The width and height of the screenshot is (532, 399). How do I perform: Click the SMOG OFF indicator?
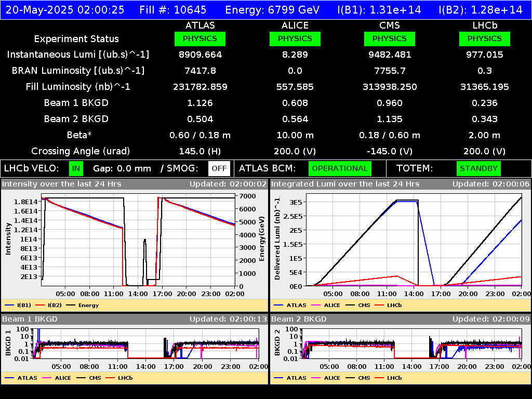(x=219, y=169)
